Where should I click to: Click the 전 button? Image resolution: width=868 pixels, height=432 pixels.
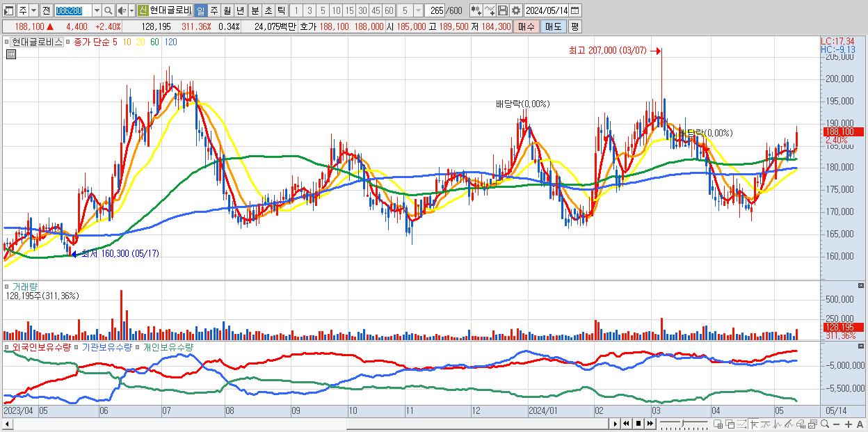[x=46, y=11]
